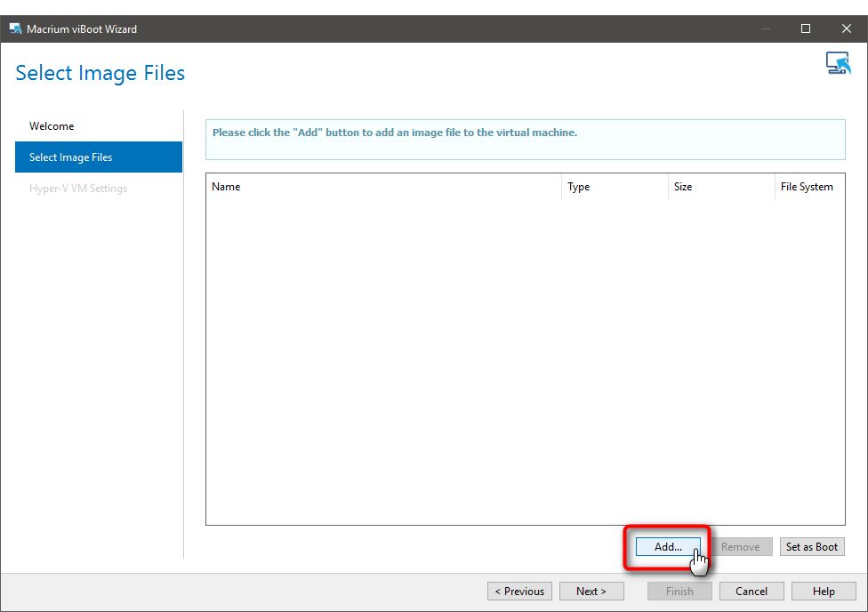Click the Macrium viBoot title bar icon
Viewport: 868px width, 612px height.
[15, 28]
